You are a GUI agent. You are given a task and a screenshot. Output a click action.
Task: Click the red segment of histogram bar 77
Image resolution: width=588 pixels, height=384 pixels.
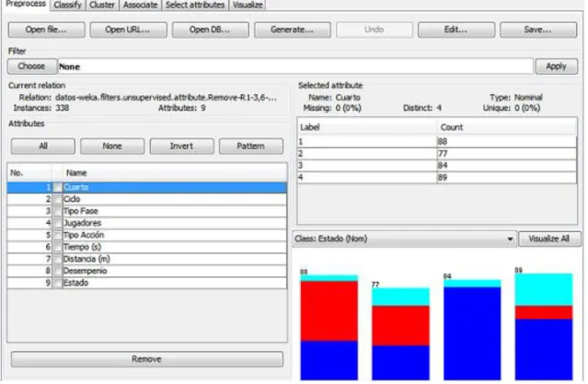pyautogui.click(x=400, y=326)
